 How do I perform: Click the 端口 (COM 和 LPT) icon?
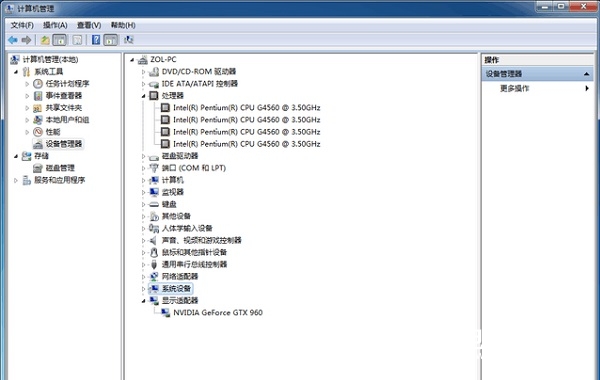click(154, 168)
